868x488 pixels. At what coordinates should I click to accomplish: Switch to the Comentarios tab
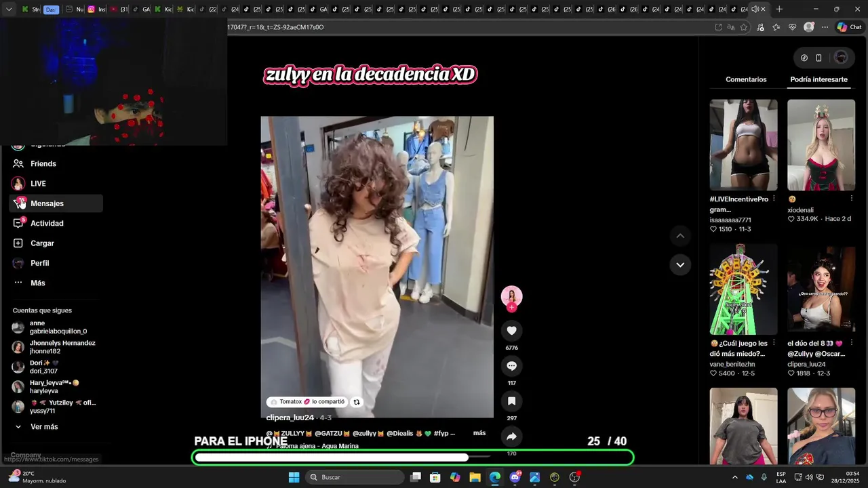[746, 79]
